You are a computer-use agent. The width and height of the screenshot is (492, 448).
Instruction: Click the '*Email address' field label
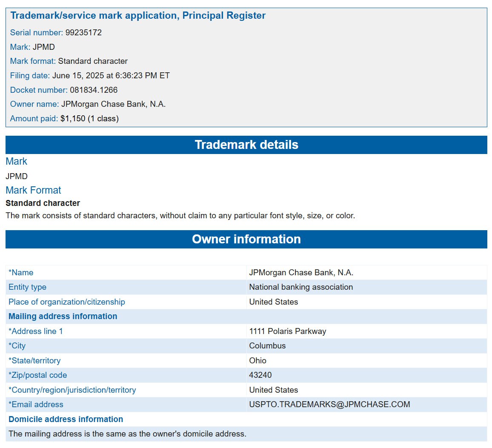(x=36, y=405)
